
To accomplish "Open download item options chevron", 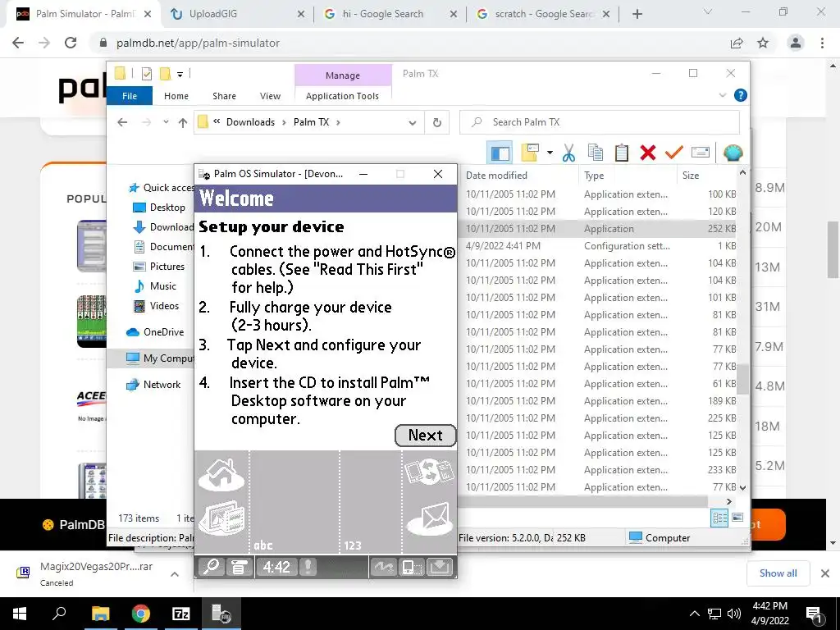I will click(175, 574).
